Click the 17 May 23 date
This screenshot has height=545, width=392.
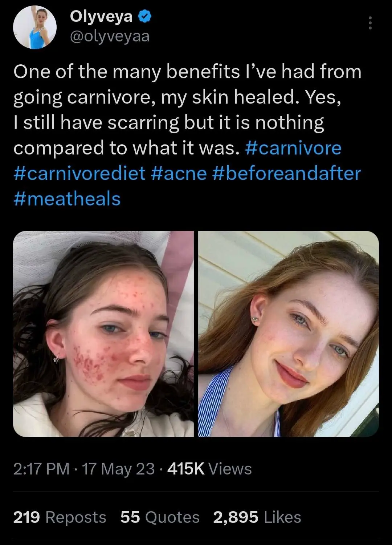(x=118, y=469)
